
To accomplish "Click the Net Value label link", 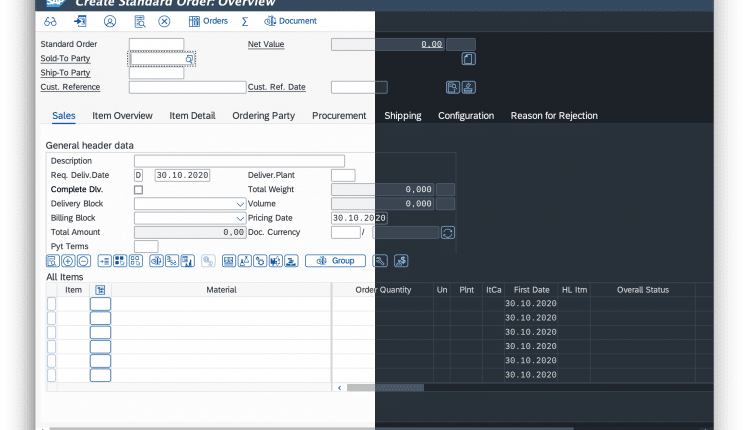I will tap(266, 44).
